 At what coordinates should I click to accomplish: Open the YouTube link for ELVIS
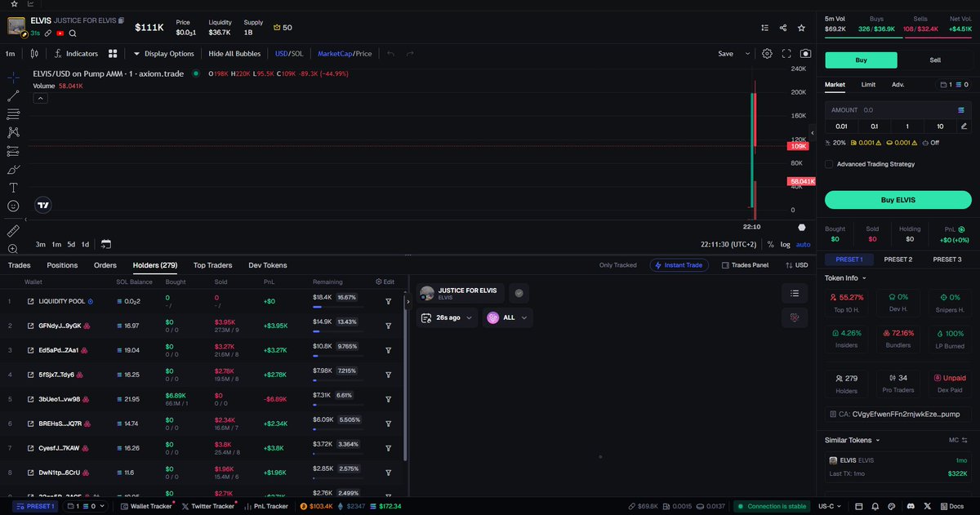click(x=60, y=33)
